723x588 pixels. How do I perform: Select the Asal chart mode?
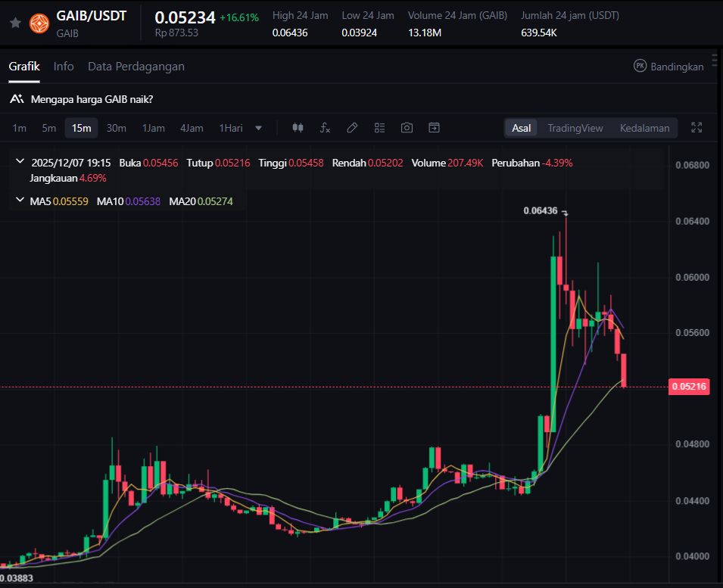[x=521, y=128]
